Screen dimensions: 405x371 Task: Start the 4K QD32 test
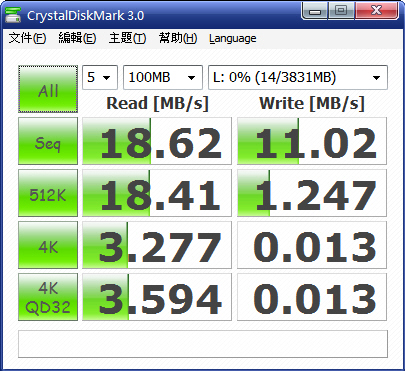click(48, 297)
